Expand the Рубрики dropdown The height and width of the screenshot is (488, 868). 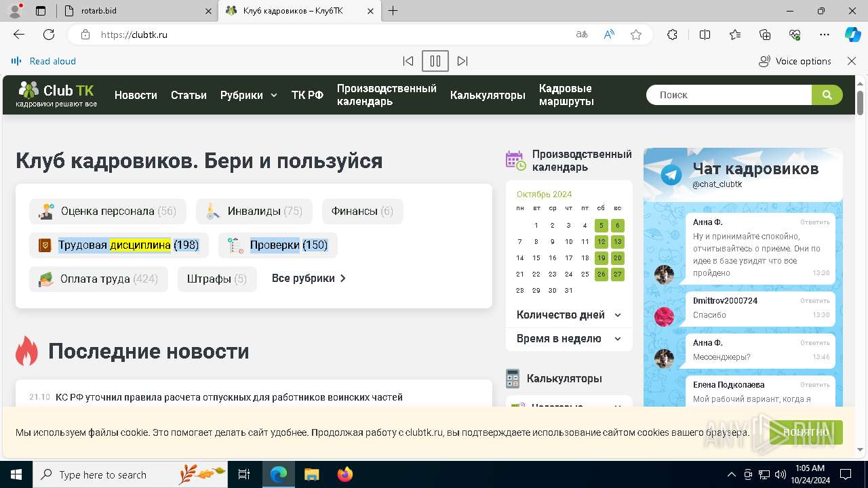[x=249, y=95]
